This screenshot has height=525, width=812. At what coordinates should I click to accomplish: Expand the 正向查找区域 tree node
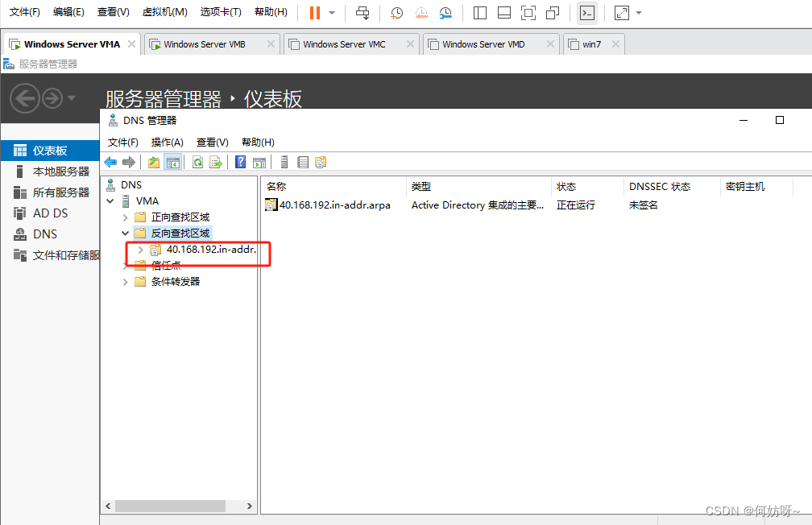pyautogui.click(x=126, y=217)
